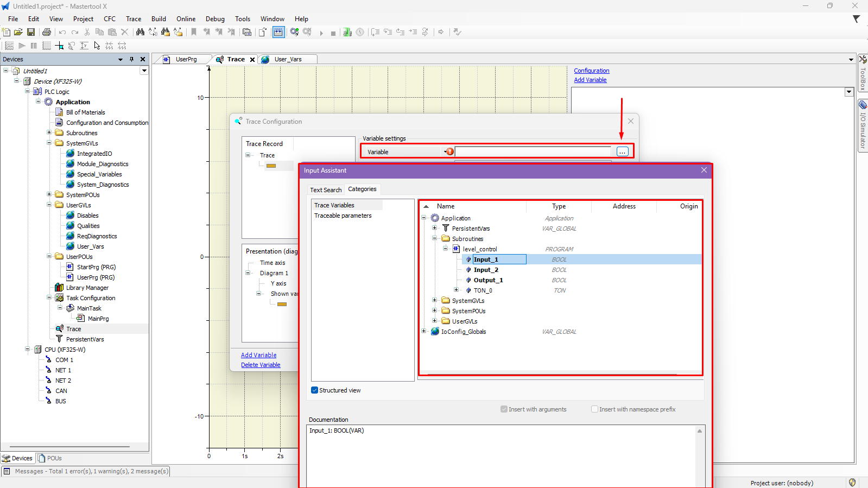
Task: Open the Online menu
Action: tap(186, 18)
